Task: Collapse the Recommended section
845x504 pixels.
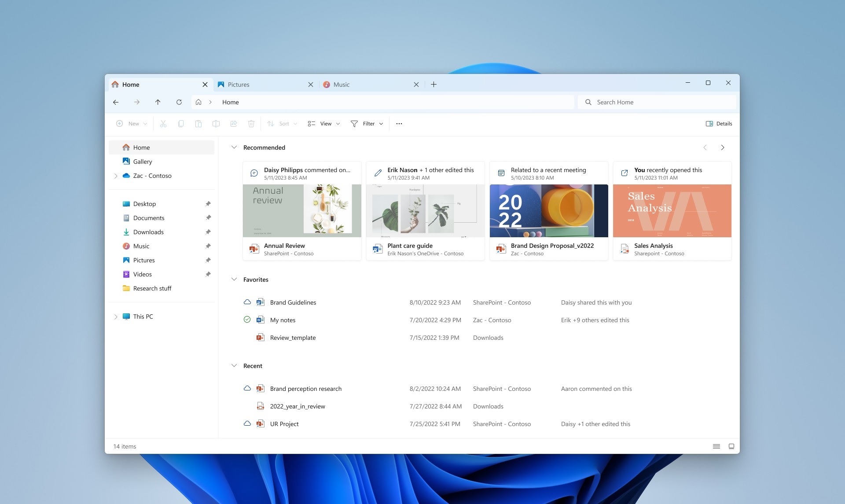Action: (234, 147)
